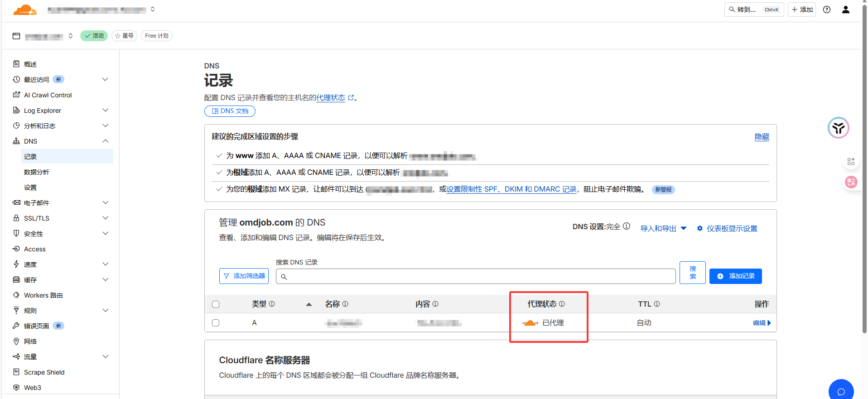Click the Cloudflare logo

click(24, 10)
